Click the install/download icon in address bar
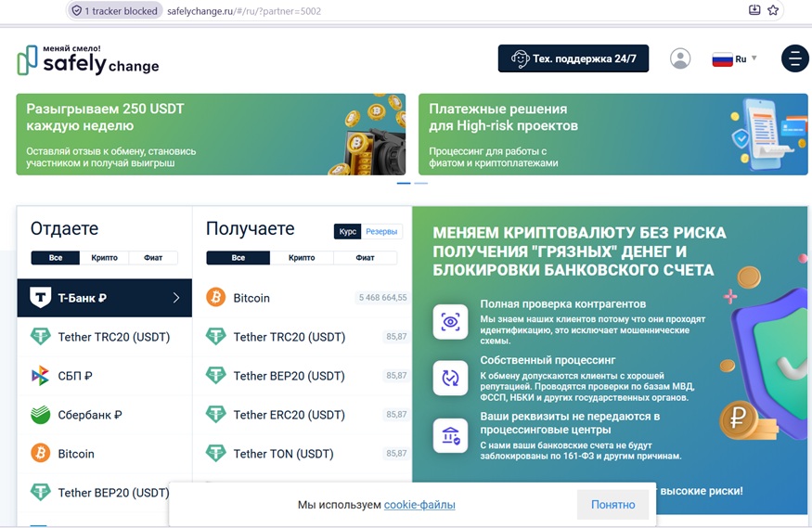This screenshot has height=528, width=812. 754,10
